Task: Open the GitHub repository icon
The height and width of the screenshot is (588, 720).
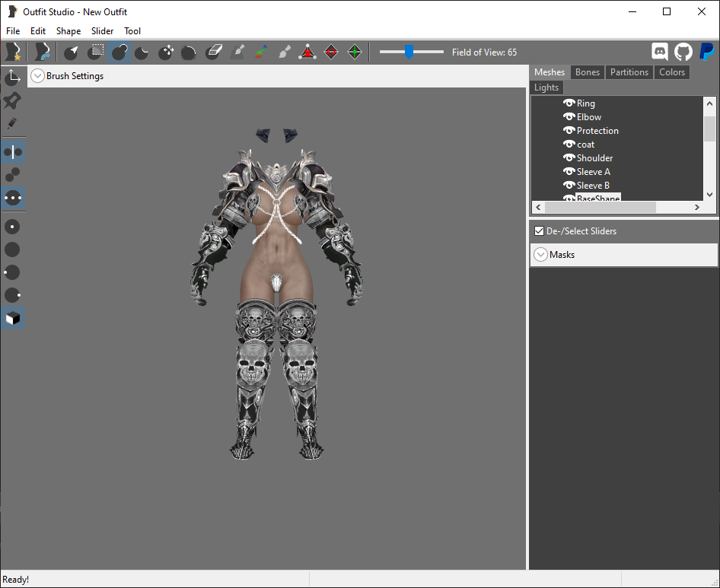Action: [x=683, y=52]
